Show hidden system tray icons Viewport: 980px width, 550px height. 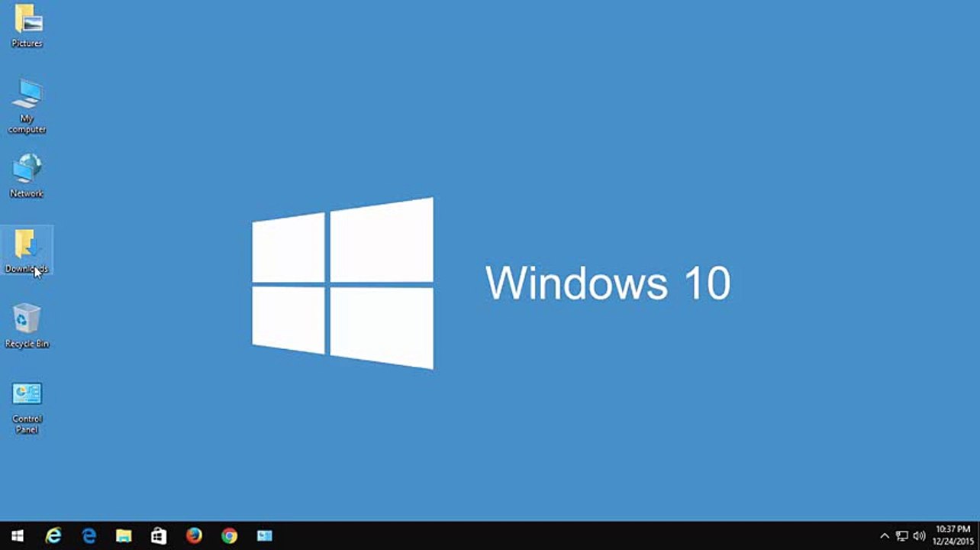tap(885, 536)
